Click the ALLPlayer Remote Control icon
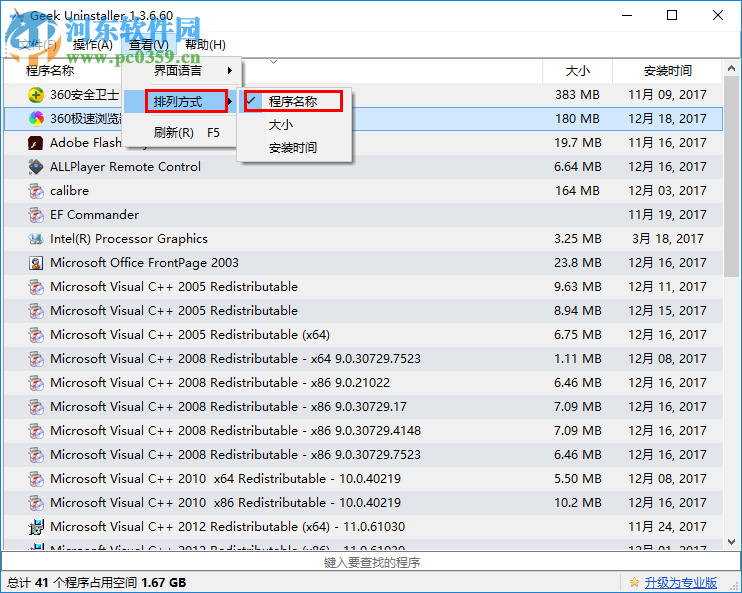This screenshot has width=742, height=593. pos(36,167)
